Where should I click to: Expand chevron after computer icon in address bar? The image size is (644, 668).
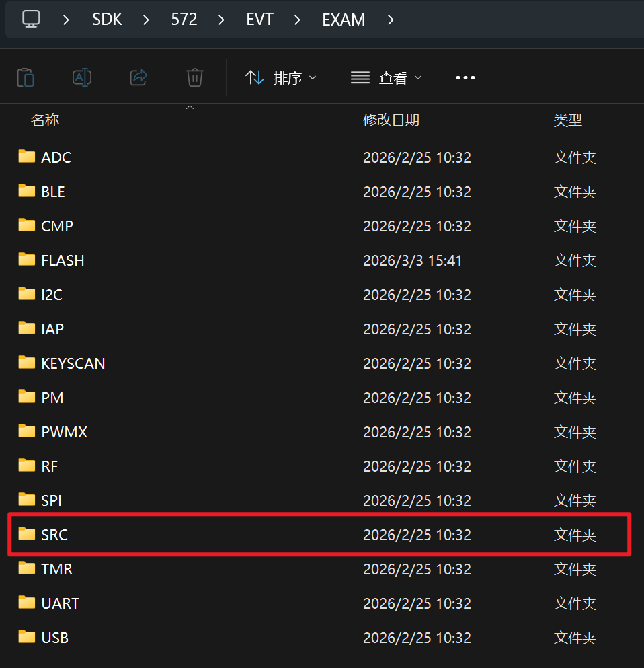click(x=66, y=20)
